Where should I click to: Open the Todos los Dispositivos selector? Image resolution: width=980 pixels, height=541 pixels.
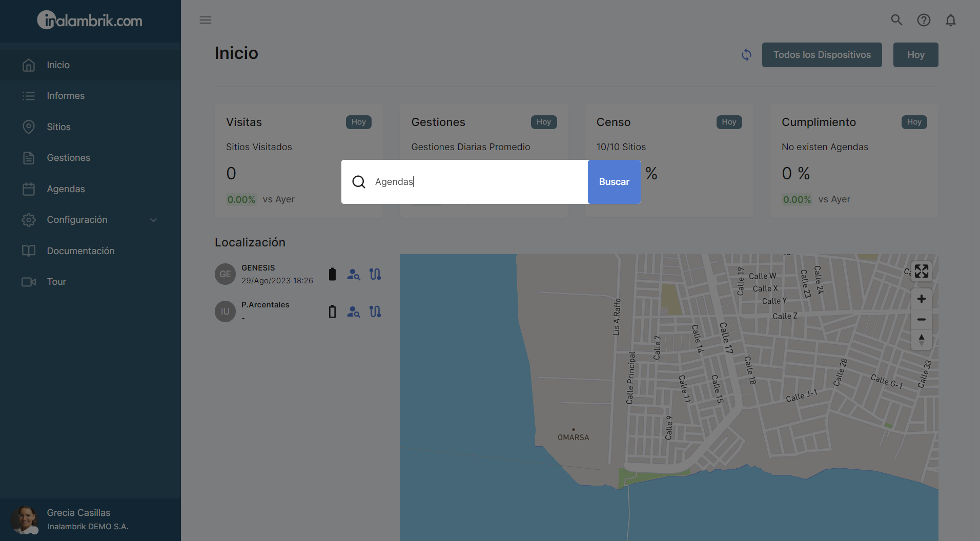pyautogui.click(x=822, y=55)
